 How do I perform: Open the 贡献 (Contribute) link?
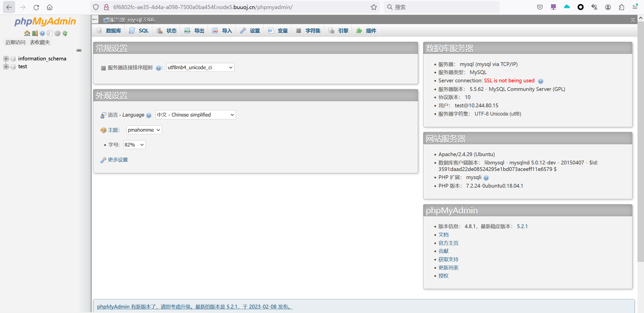(x=444, y=251)
